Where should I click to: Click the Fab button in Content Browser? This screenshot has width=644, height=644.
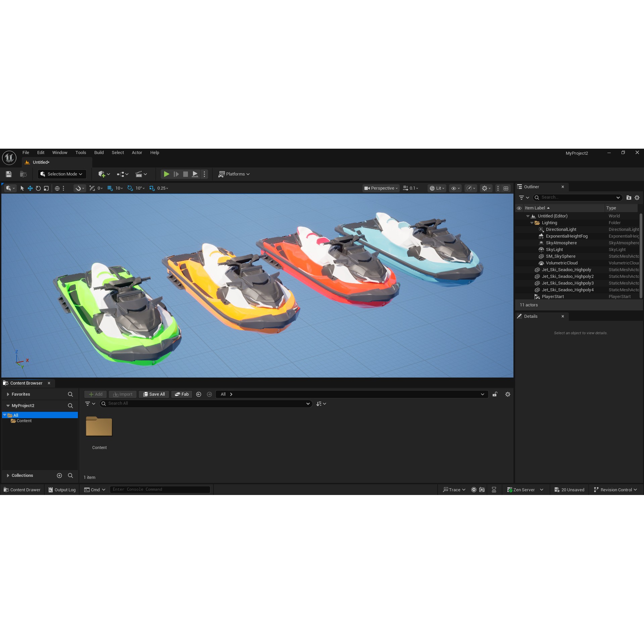(x=182, y=394)
